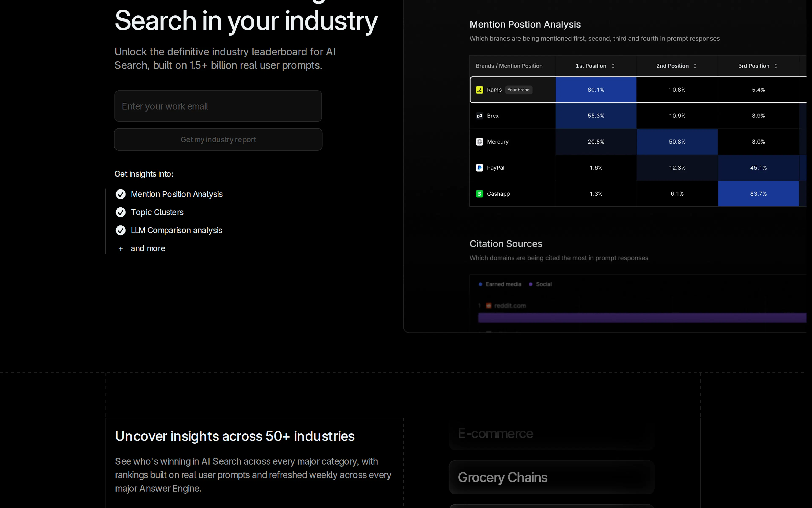The width and height of the screenshot is (812, 508).
Task: Click the Mention Position Analysis list item
Action: 177,194
